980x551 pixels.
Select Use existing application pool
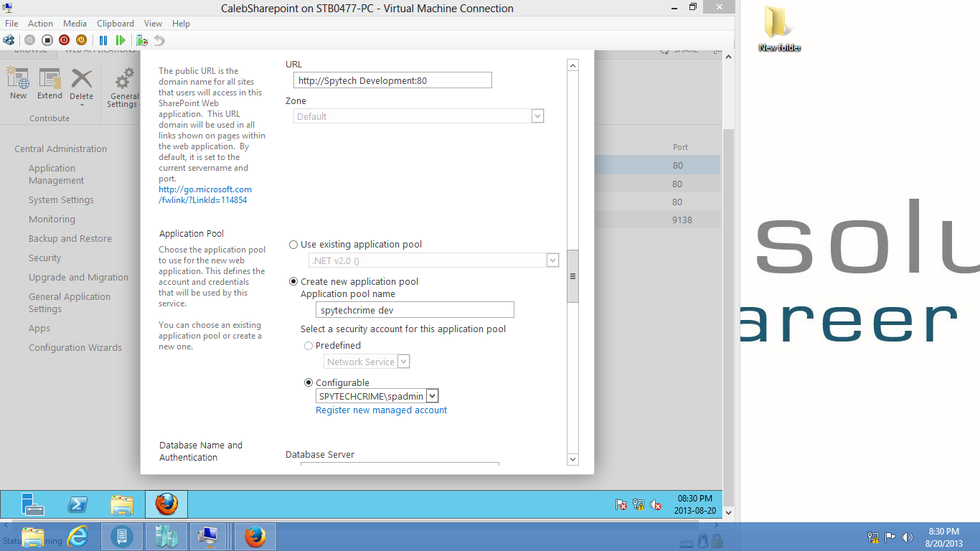[x=293, y=245]
